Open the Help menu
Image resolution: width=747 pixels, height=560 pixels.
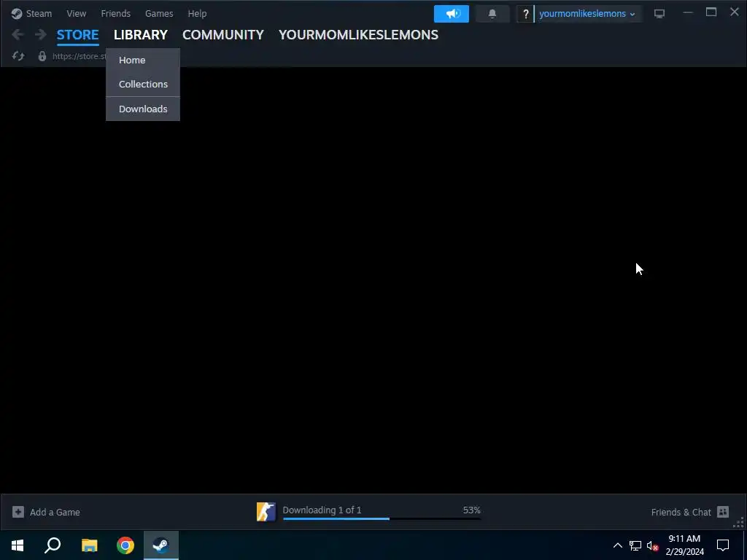pyautogui.click(x=197, y=13)
